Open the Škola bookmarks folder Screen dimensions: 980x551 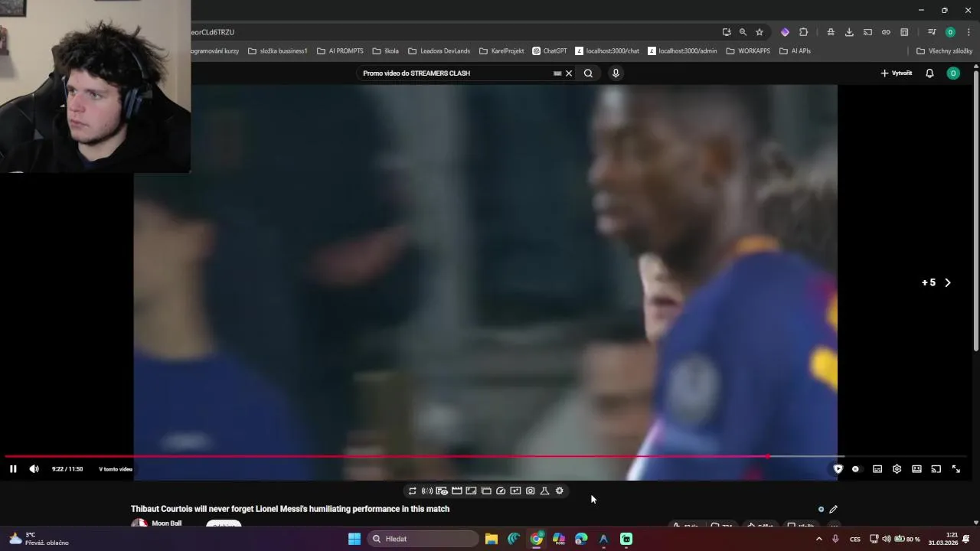pos(386,51)
